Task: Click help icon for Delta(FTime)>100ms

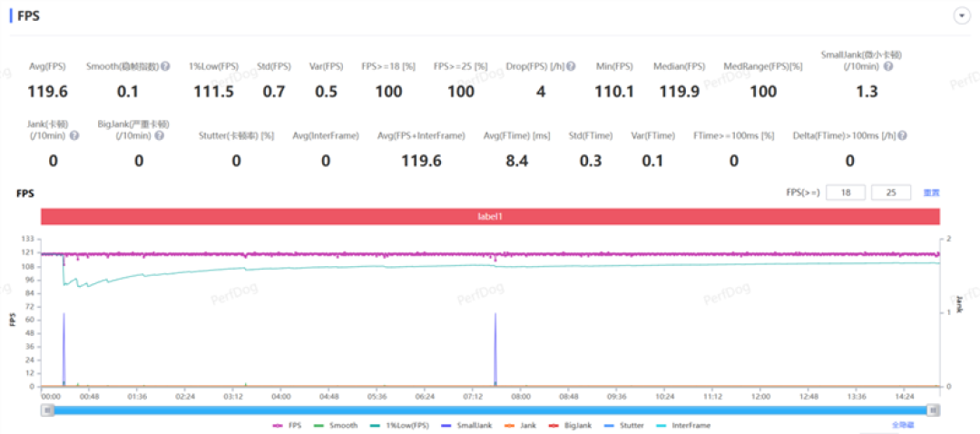Action: coord(903,135)
